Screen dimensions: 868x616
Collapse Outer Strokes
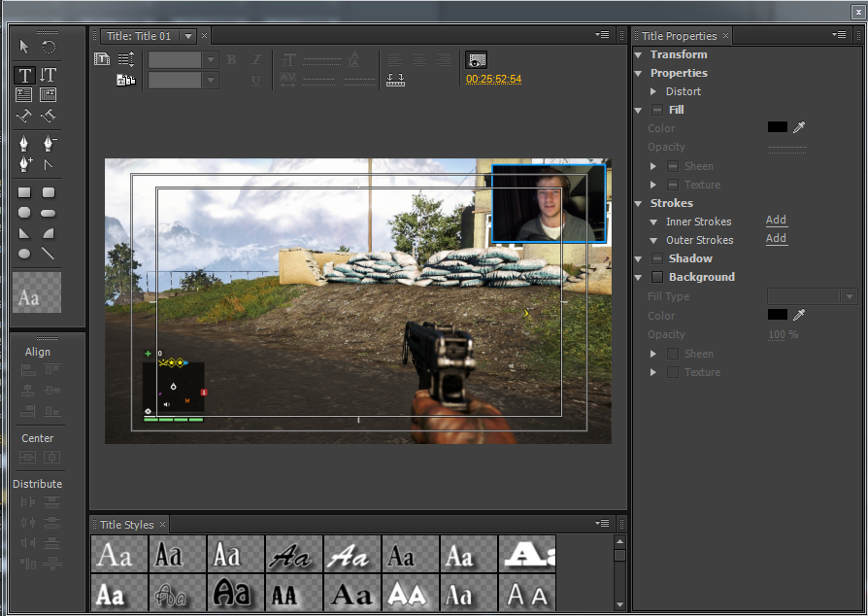click(x=653, y=240)
